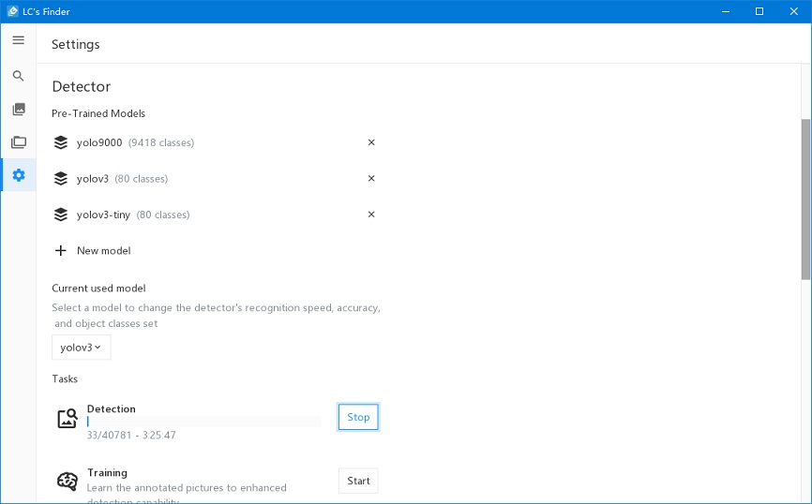Maximize the LC's Finder window
812x504 pixels.
(759, 11)
